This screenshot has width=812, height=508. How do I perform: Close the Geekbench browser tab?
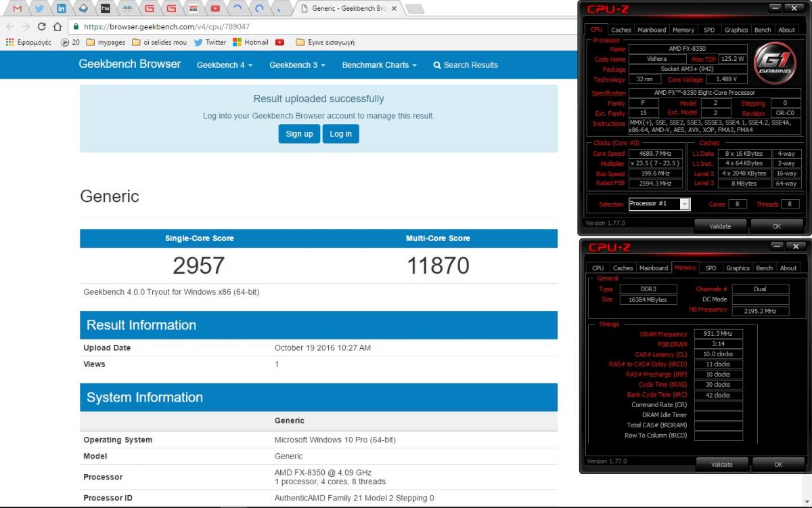(396, 9)
